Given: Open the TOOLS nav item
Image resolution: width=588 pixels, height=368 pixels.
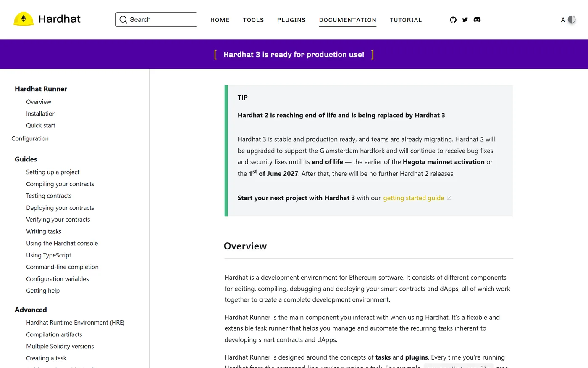Looking at the screenshot, I should [253, 20].
